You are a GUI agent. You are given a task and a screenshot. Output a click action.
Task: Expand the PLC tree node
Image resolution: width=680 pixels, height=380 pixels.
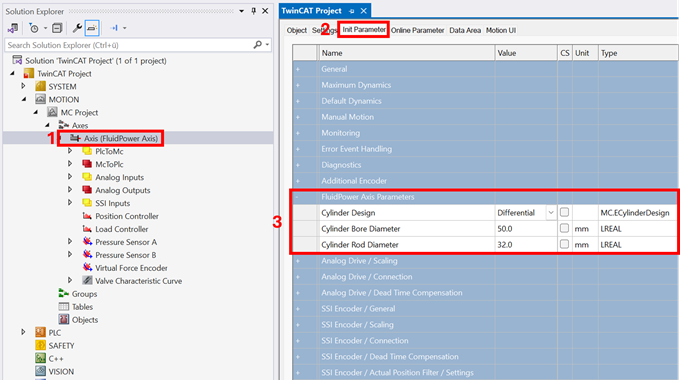(x=23, y=332)
